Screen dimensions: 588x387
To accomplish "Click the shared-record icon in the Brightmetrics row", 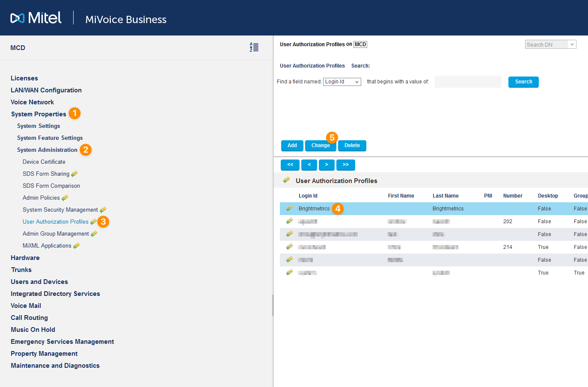I will [290, 208].
